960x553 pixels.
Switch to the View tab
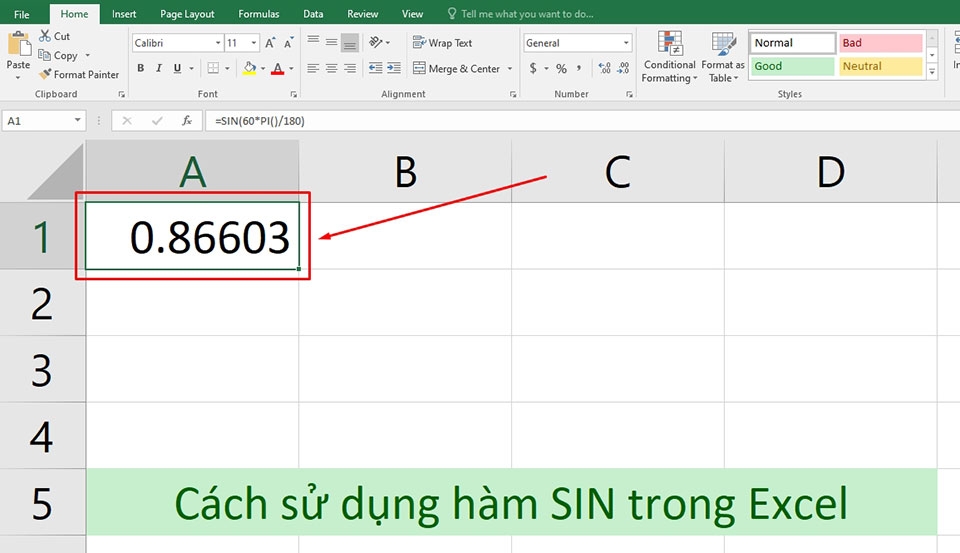click(412, 13)
